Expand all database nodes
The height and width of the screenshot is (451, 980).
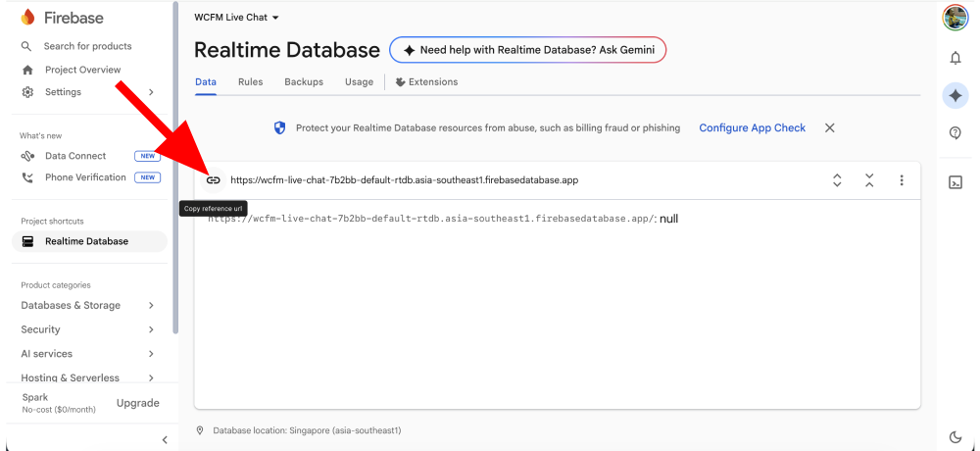coord(837,180)
